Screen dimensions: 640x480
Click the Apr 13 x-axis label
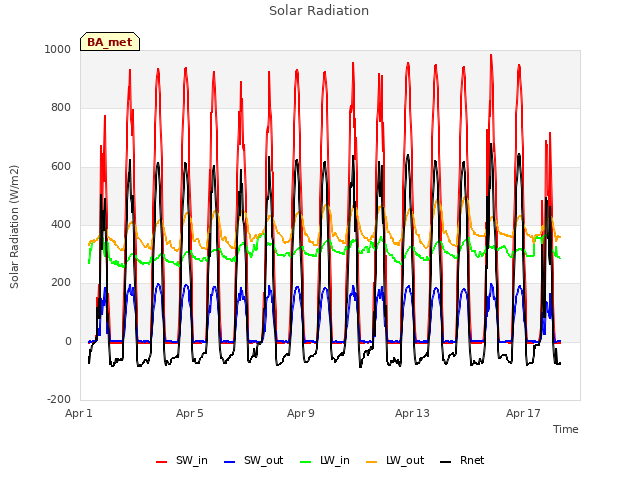coord(412,413)
